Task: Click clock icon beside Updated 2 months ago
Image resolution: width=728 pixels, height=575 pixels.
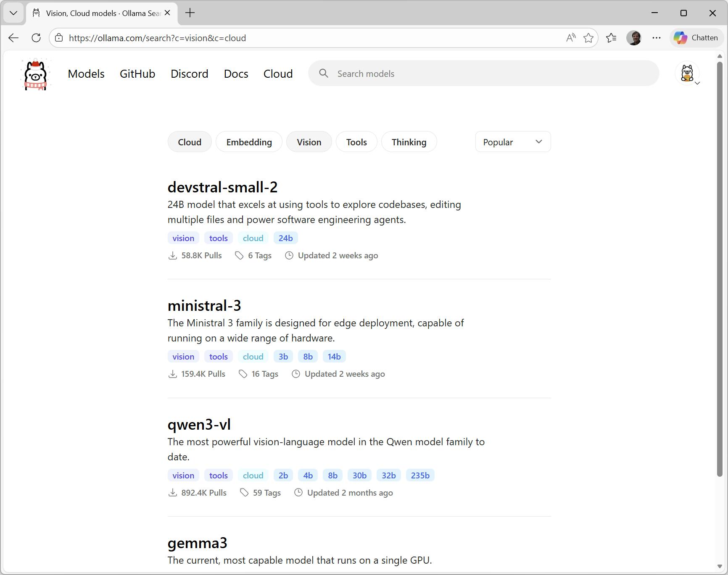Action: [x=298, y=493]
